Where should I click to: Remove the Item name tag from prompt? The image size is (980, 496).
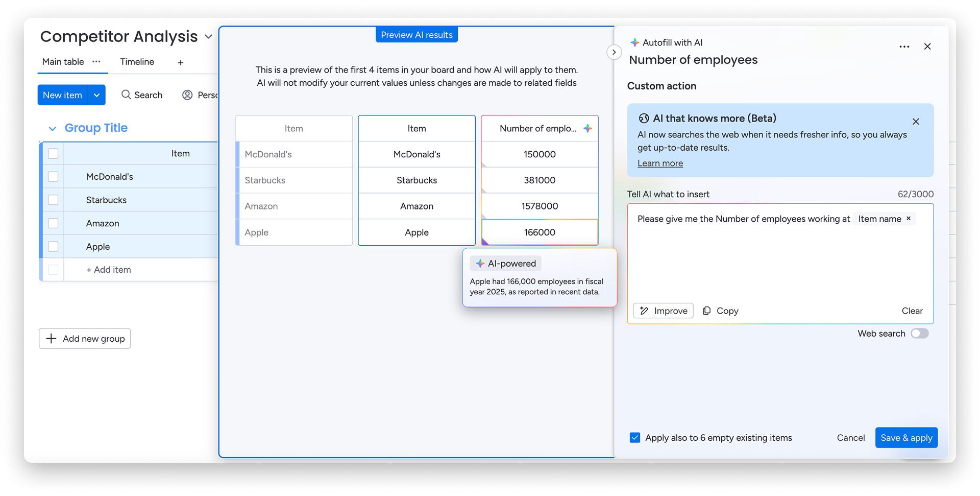point(909,219)
